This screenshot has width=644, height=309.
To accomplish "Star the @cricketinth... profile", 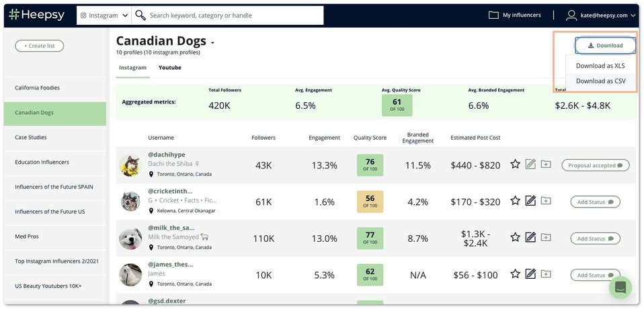I will [515, 201].
